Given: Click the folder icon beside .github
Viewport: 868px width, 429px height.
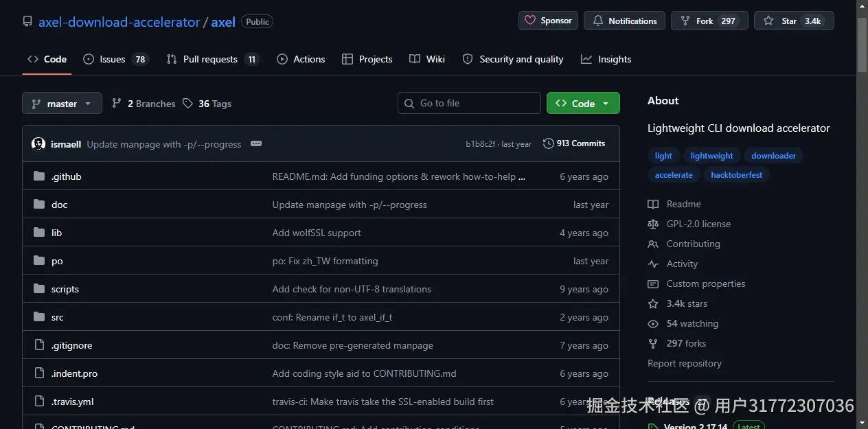Looking at the screenshot, I should click(x=39, y=176).
